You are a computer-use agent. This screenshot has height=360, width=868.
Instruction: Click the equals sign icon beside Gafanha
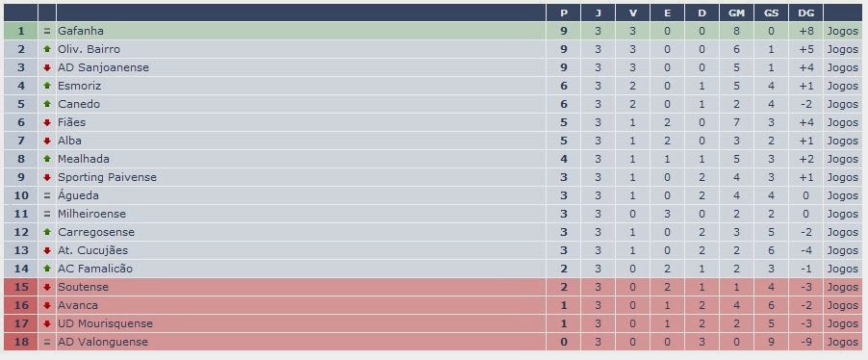(x=47, y=31)
